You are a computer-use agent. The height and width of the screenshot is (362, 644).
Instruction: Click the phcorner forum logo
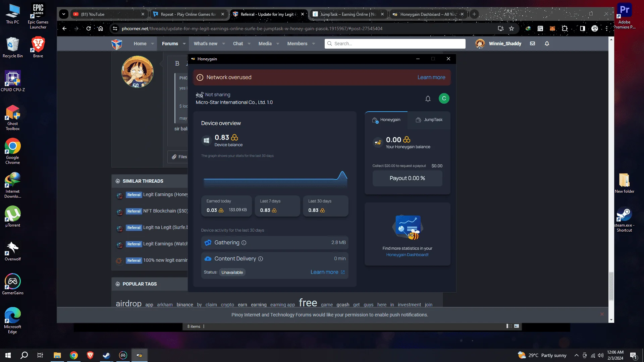click(117, 44)
